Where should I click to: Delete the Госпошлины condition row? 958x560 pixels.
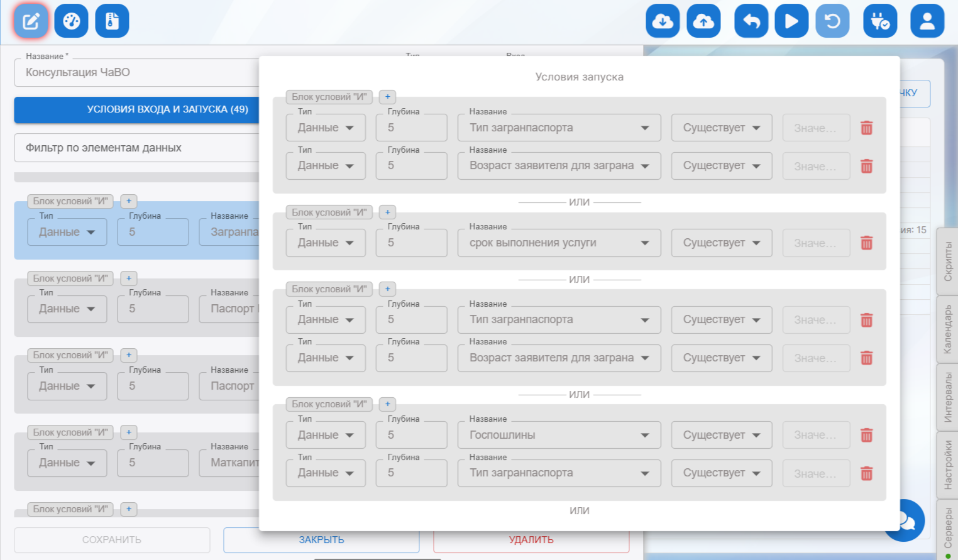pos(866,435)
